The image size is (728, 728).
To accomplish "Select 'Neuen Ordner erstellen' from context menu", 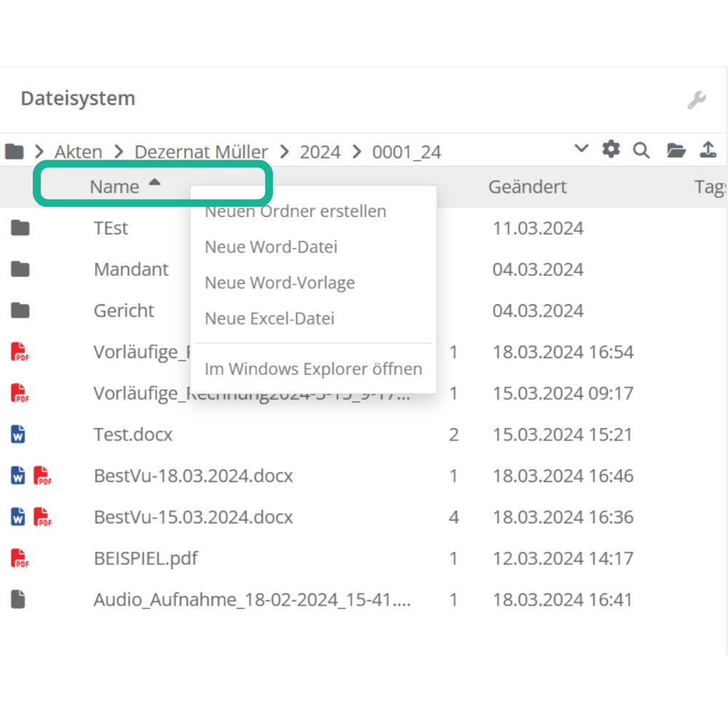I will [x=296, y=212].
